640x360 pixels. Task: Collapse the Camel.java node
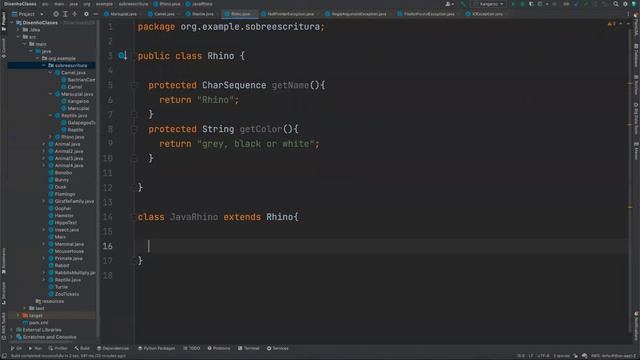(x=51, y=73)
